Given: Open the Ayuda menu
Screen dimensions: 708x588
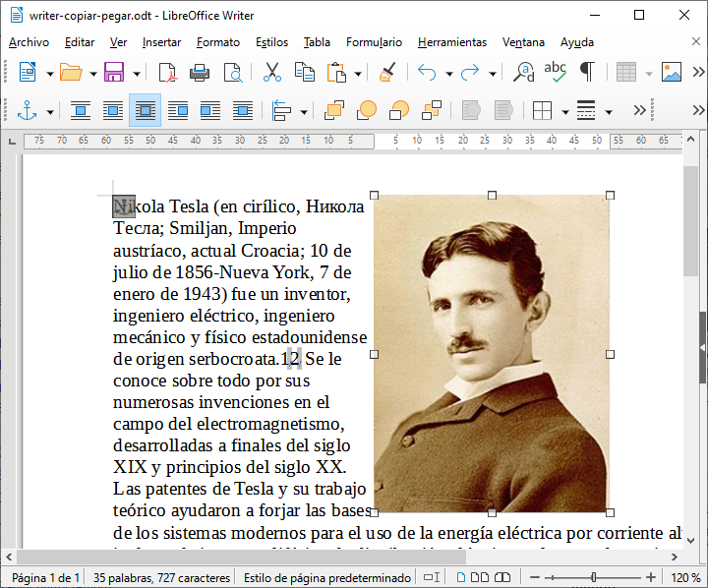Looking at the screenshot, I should (577, 42).
